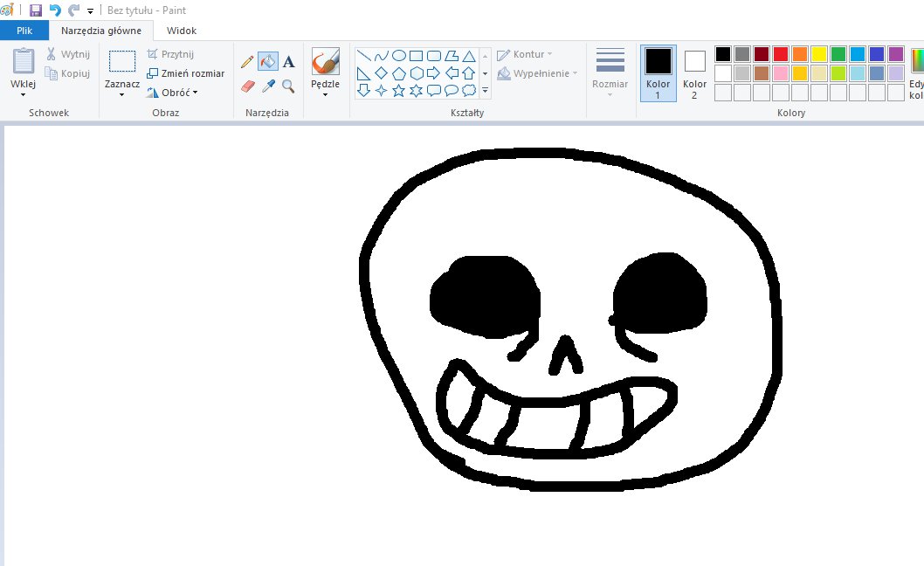Open the Zaznacz selection dropdown
Viewport: 924px width, 566px height.
121,93
